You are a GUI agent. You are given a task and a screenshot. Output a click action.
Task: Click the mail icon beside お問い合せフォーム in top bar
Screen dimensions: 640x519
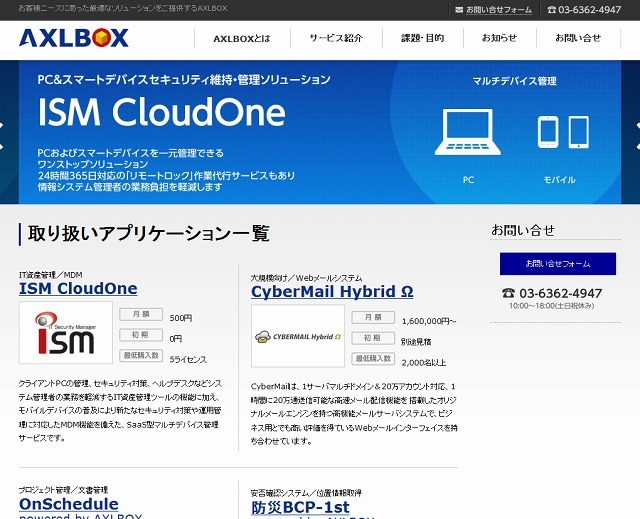point(459,10)
